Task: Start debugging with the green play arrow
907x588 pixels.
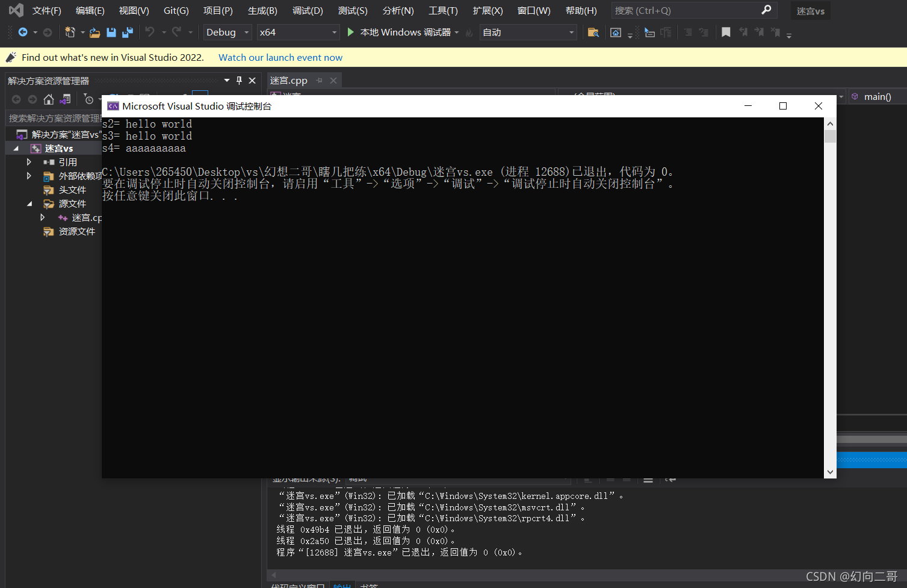Action: (x=351, y=32)
